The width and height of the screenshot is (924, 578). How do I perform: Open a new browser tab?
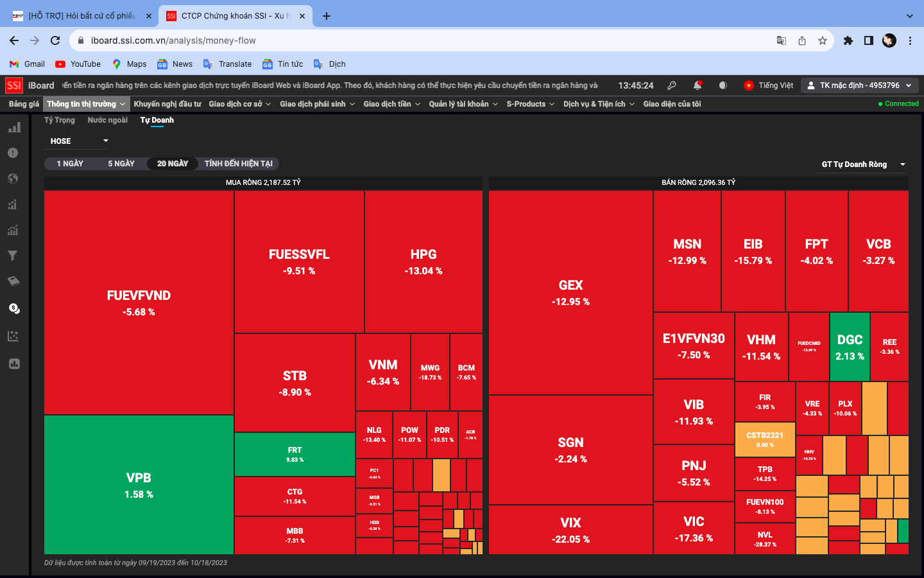tap(327, 16)
